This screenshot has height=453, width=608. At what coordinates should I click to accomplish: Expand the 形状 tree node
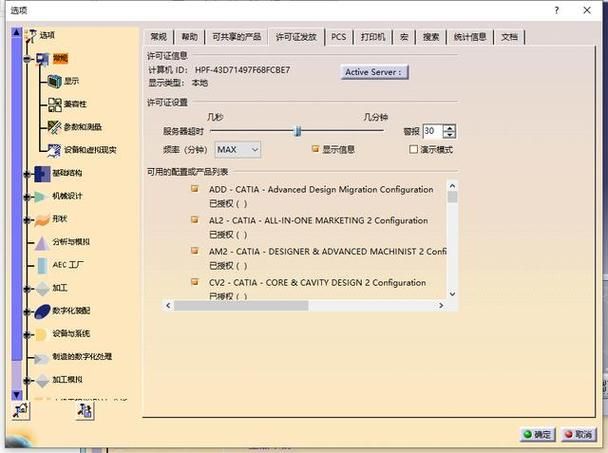(x=27, y=220)
